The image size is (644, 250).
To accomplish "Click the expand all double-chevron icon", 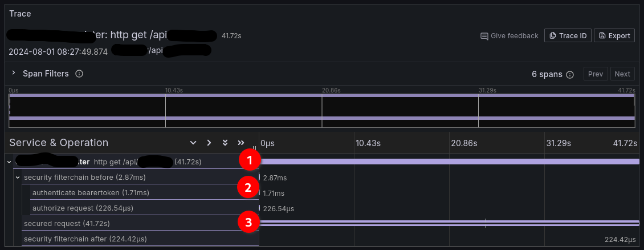I will 225,143.
